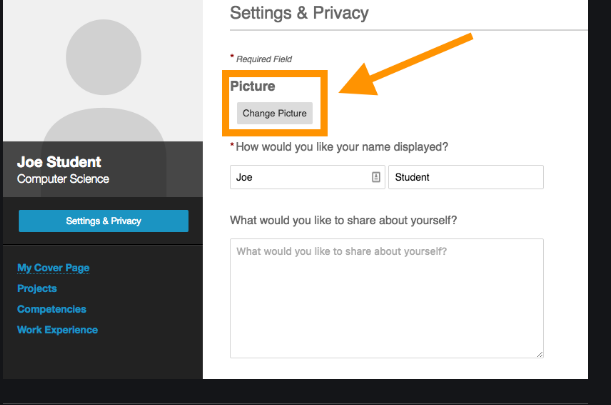Click the "What would you like to share" label
This screenshot has height=405, width=611.
coord(350,220)
